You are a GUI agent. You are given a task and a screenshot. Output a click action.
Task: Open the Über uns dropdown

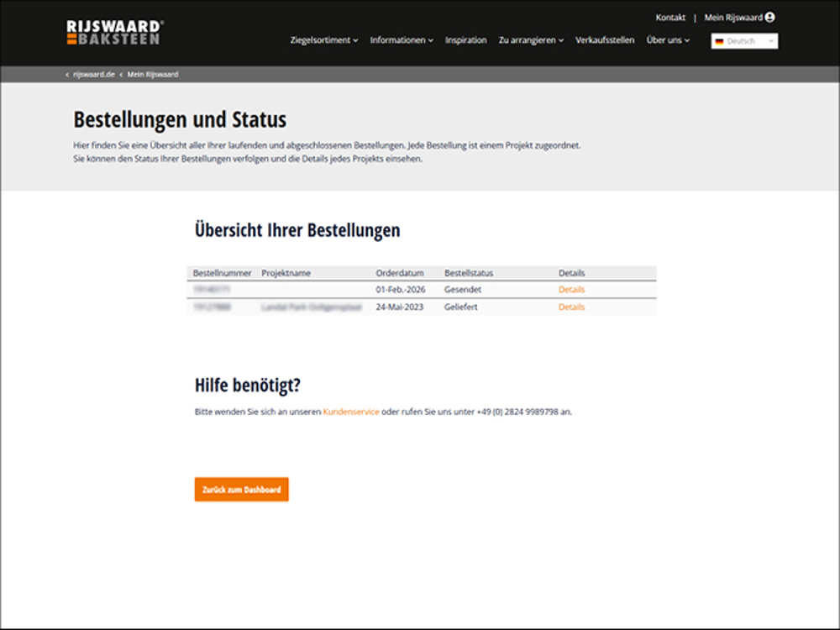click(x=668, y=40)
